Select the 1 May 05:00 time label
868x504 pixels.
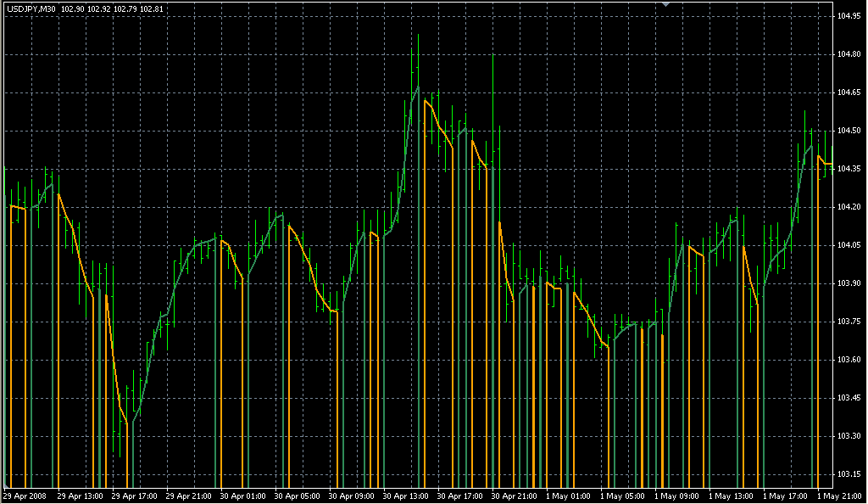tap(621, 496)
